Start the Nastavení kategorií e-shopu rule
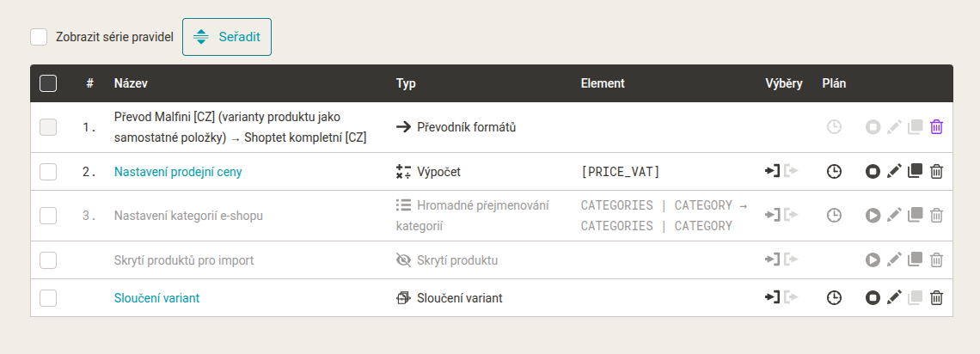980x354 pixels. [873, 216]
